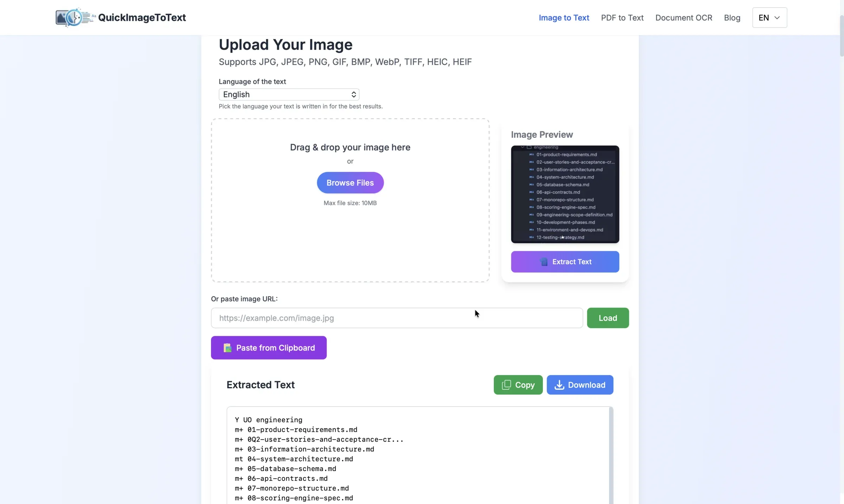Copy the extracted text

click(518, 385)
